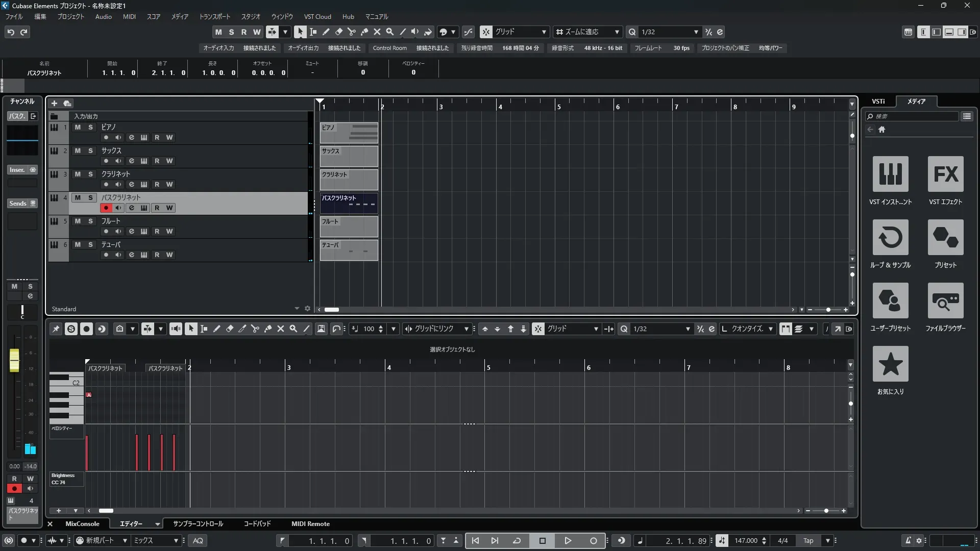Click the add track plus icon
Viewport: 980px width, 551px height.
tap(54, 104)
